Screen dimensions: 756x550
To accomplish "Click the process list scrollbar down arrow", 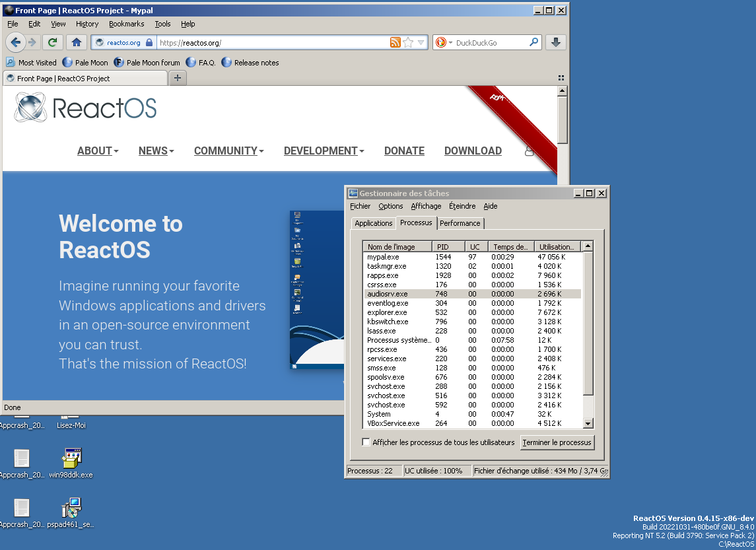I will tap(588, 423).
